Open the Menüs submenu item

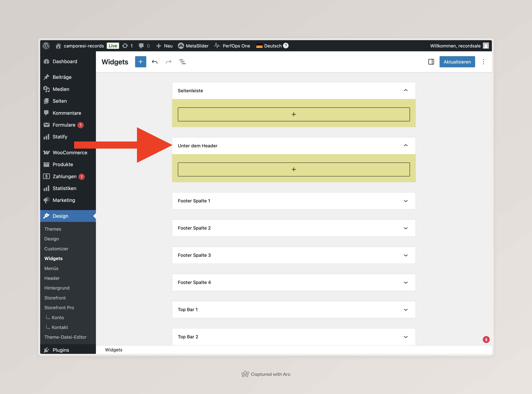click(x=51, y=268)
